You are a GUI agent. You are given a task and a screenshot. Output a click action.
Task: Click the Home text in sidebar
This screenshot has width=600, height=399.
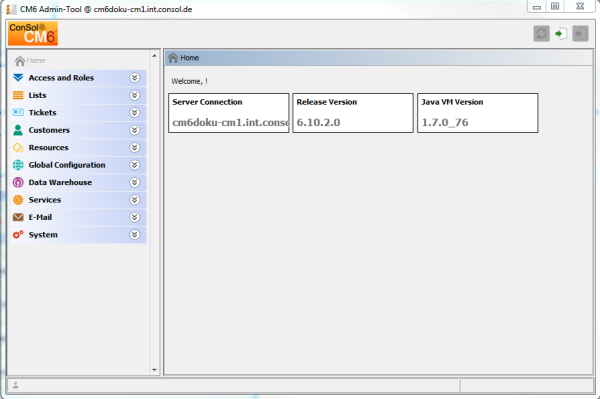(x=36, y=60)
